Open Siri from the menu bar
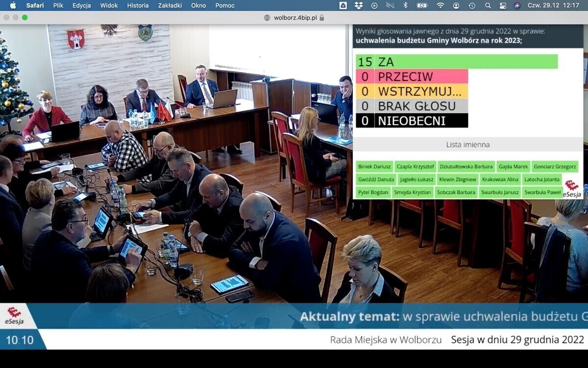Image resolution: width=588 pixels, height=368 pixels. point(517,5)
